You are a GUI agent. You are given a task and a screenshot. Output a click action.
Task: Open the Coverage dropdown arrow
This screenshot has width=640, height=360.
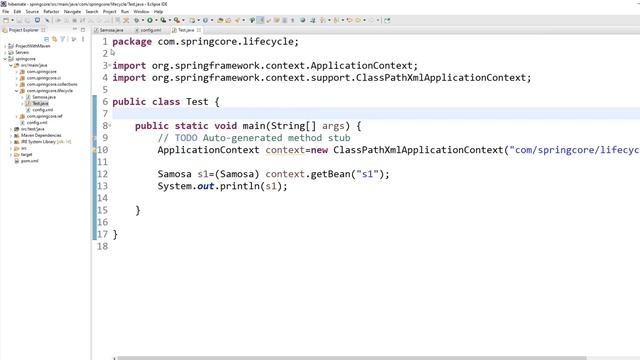click(x=169, y=20)
